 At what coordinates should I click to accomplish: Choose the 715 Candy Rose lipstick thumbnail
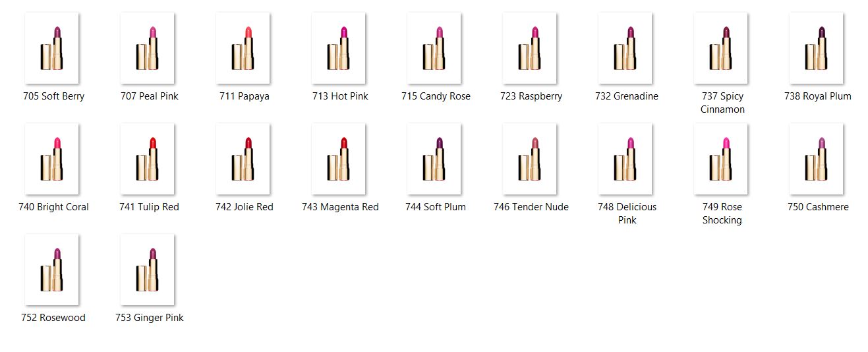pos(434,48)
